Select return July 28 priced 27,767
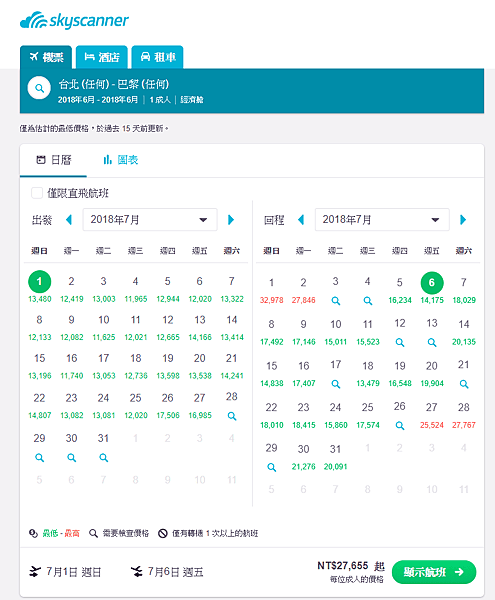This screenshot has height=600, width=495. pos(464,416)
